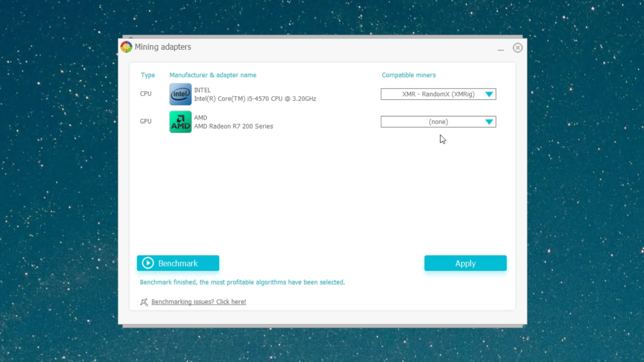
Task: Click the circular close icon of the window
Action: point(517,47)
